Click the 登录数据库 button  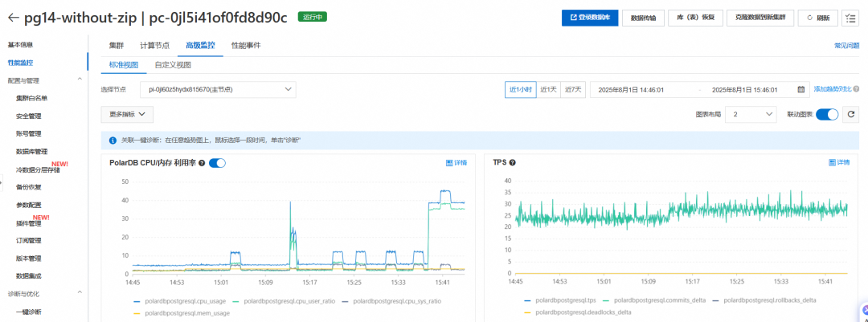point(590,18)
